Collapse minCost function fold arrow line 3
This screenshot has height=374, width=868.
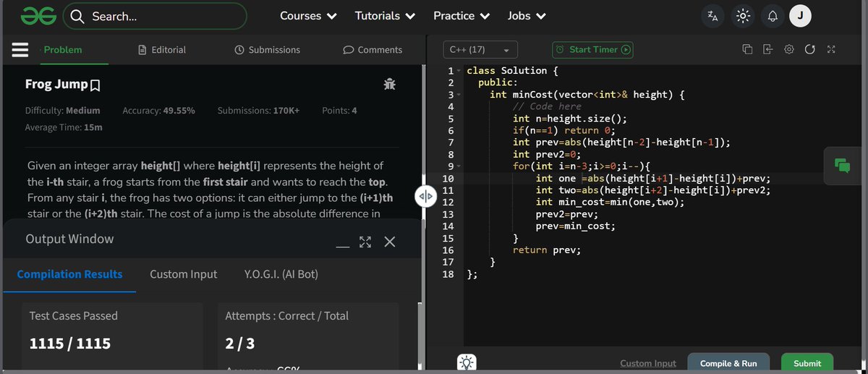pyautogui.click(x=459, y=95)
